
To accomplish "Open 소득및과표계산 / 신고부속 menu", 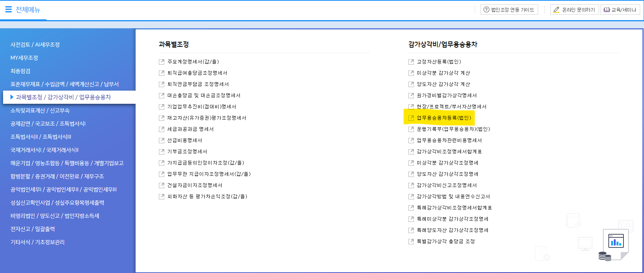I will coord(40,110).
